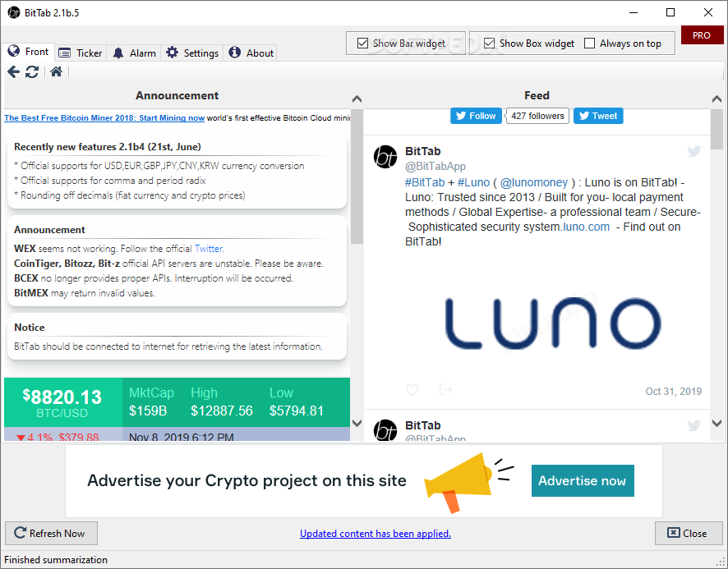728x569 pixels.
Task: Open @lunomoney mention link
Action: tap(534, 182)
